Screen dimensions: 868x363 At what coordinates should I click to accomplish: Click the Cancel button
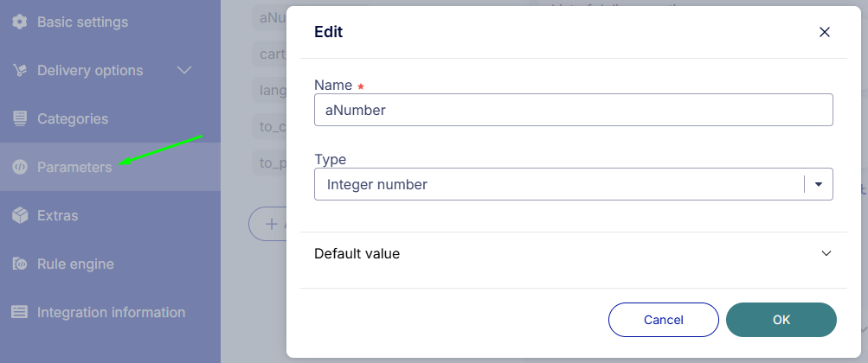663,320
